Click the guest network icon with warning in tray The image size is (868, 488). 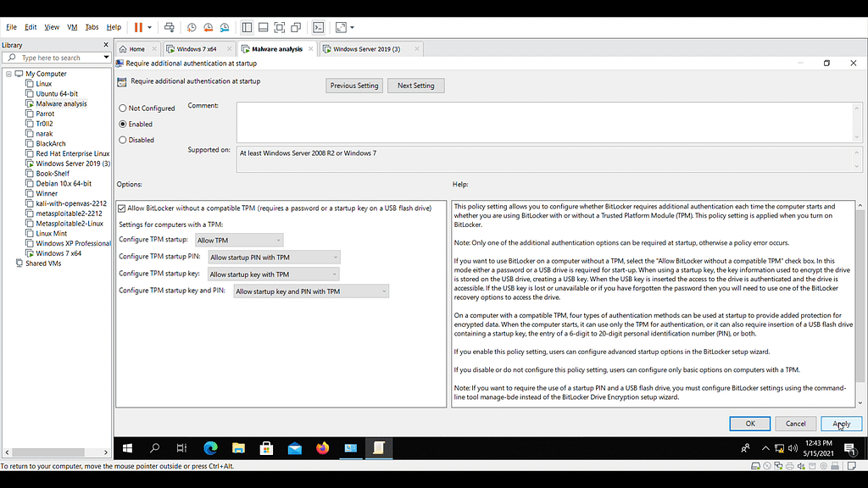pos(780,448)
